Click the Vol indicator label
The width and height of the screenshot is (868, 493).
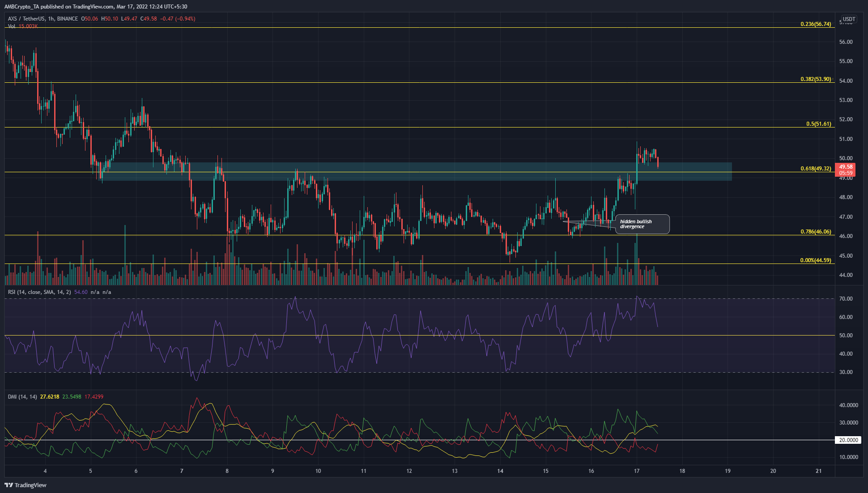12,26
